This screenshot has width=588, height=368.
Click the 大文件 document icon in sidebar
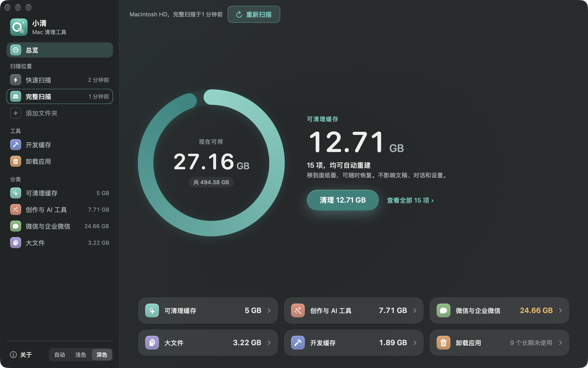click(x=16, y=243)
